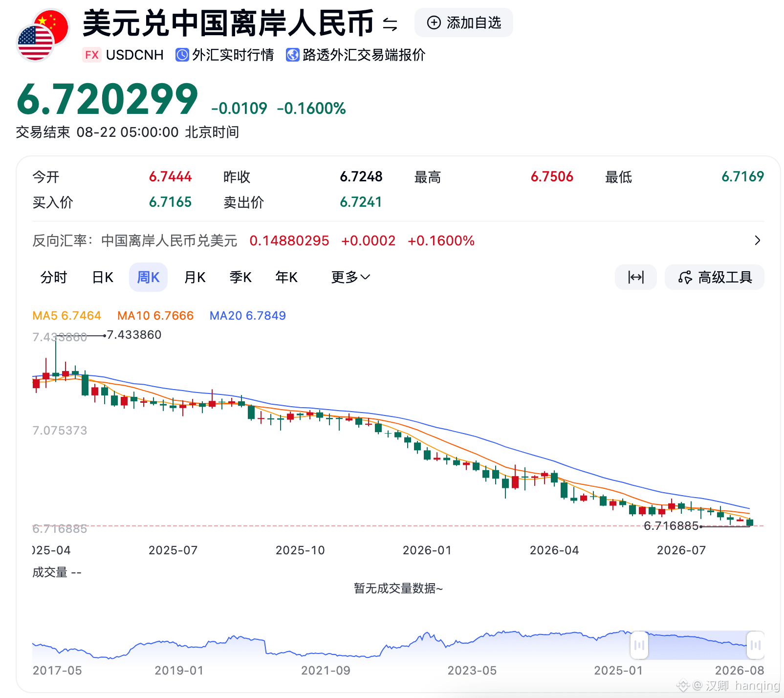Click the USD/CNH flag pair icon
The image size is (784, 698).
tap(43, 35)
